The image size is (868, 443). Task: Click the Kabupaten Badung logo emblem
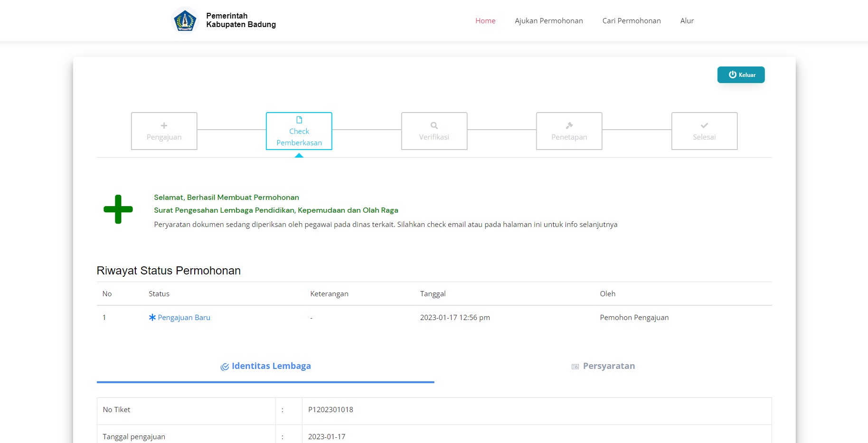[x=185, y=21]
